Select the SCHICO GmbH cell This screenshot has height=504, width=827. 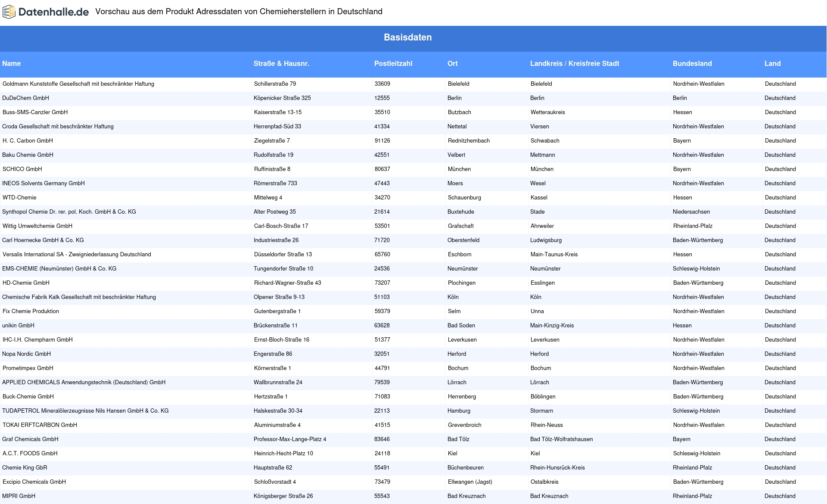[22, 169]
